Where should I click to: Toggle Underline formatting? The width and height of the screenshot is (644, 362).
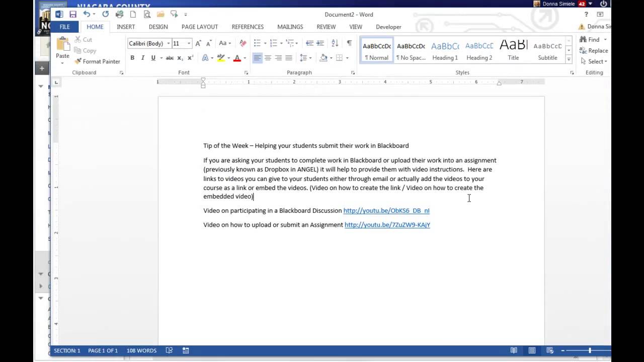(x=153, y=58)
